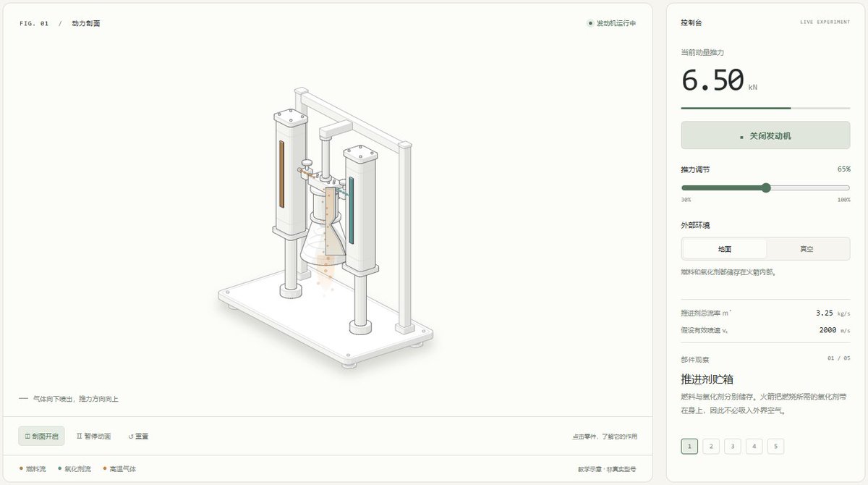
Task: Click the 3.25 kg/s flow rate value
Action: click(833, 313)
